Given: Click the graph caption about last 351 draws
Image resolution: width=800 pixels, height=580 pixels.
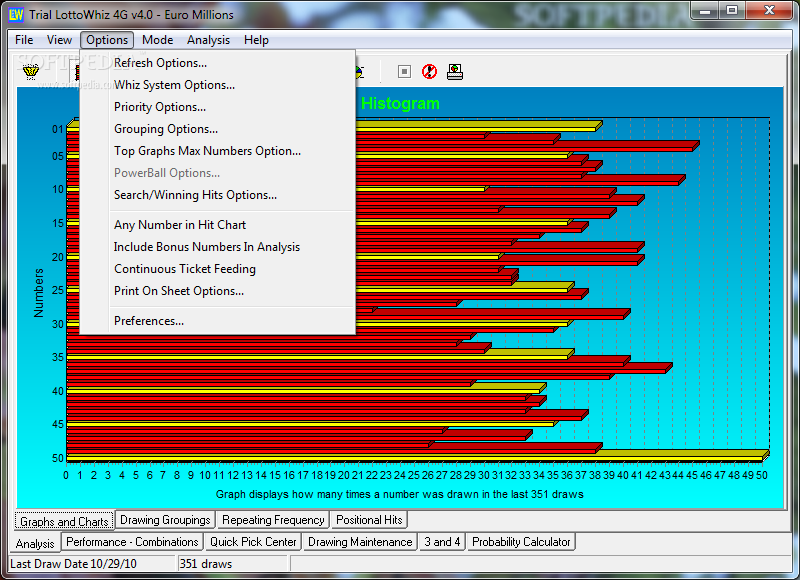Looking at the screenshot, I should 399,494.
